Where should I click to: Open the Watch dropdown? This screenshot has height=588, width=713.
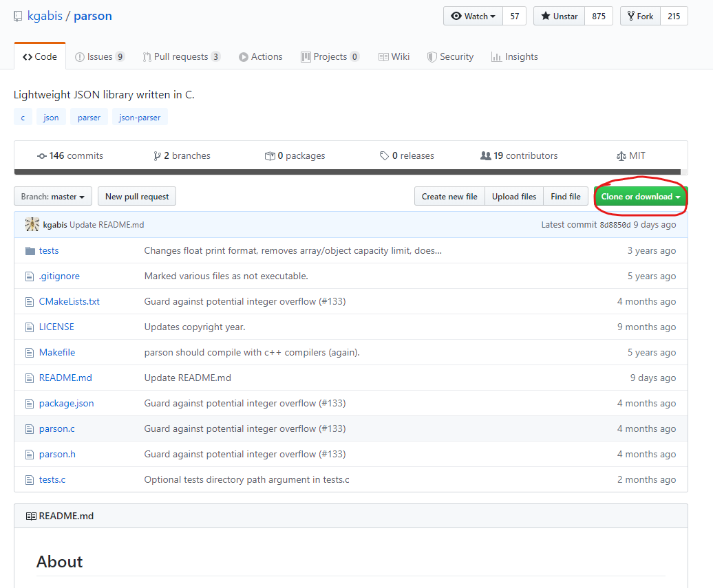pos(473,17)
